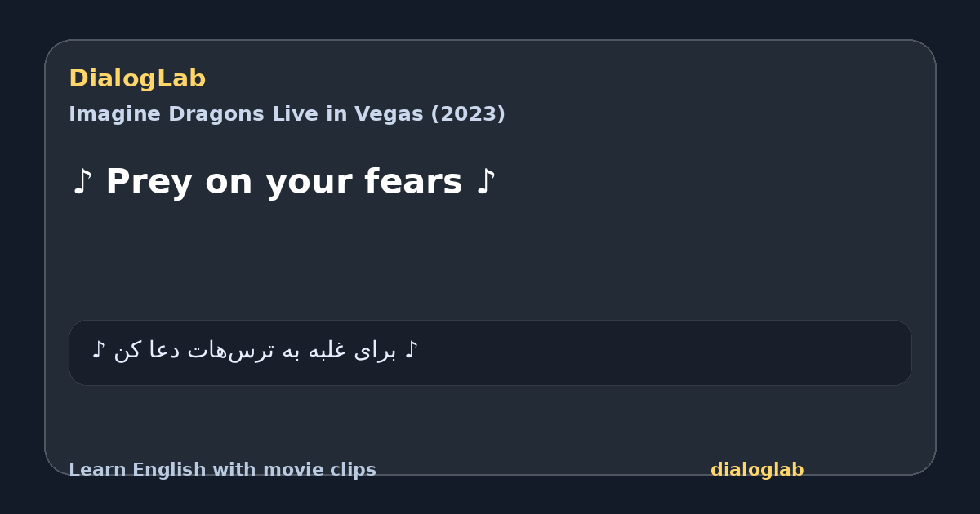Tap the word "on" in the lyric
The image size is (980, 514).
coord(229,184)
